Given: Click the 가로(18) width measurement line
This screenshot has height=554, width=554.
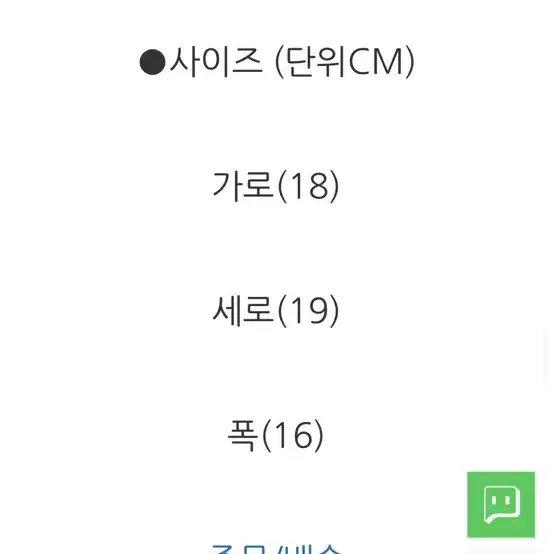Looking at the screenshot, I should [276, 186].
